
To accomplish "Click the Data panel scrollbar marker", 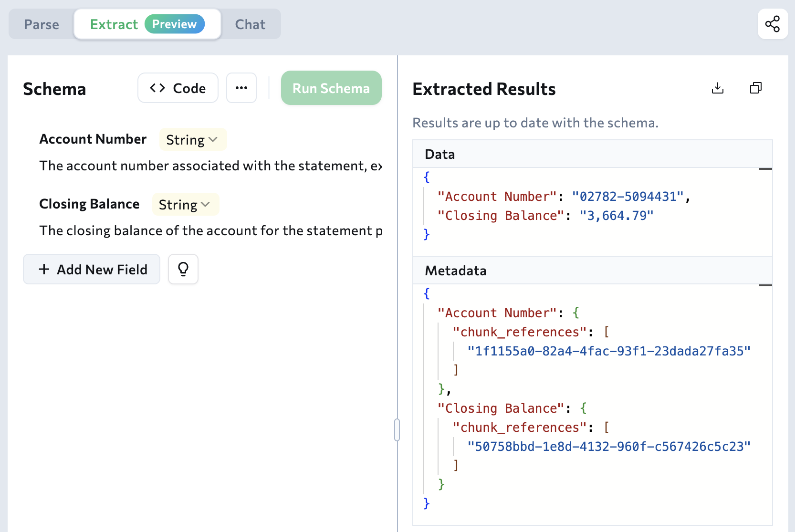I will click(x=765, y=169).
